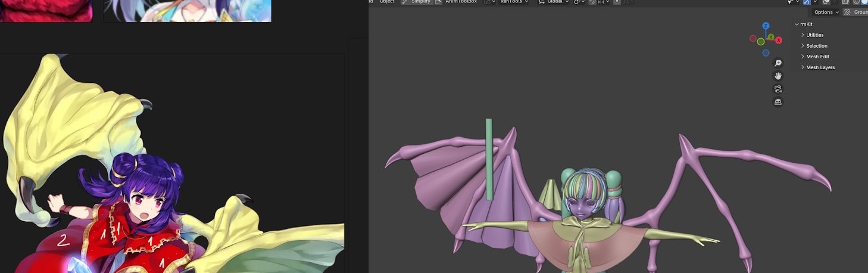Open the gizmo settings dropdown arrow
Viewport: 868px width, 273px height.
coord(816,2)
